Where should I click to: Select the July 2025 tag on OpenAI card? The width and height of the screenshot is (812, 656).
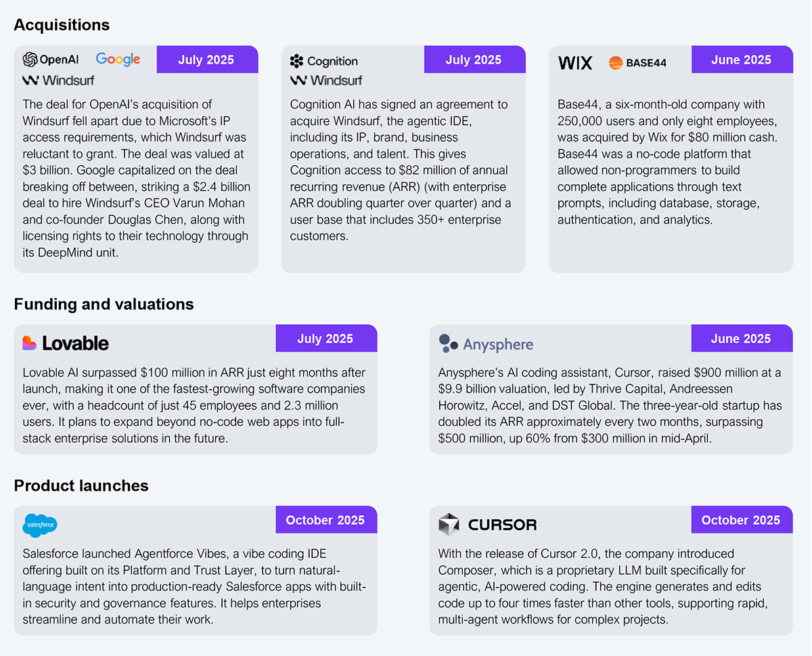click(206, 60)
